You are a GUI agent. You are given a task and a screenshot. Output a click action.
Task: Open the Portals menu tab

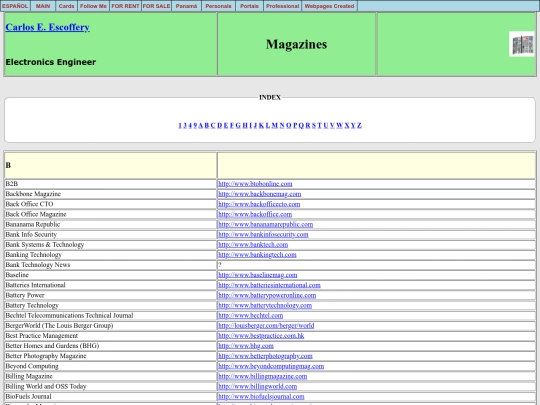click(x=249, y=6)
